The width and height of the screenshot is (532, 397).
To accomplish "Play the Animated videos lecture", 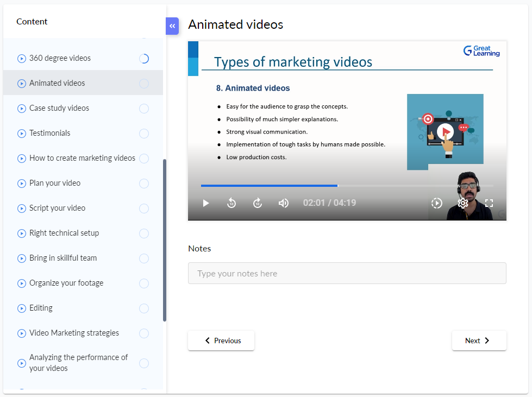I will pyautogui.click(x=205, y=203).
